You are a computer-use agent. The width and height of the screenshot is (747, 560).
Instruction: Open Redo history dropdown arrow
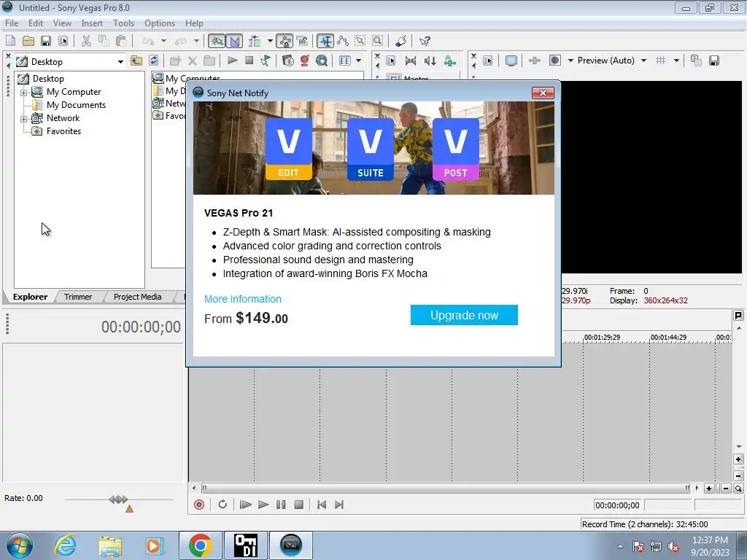[x=196, y=41]
